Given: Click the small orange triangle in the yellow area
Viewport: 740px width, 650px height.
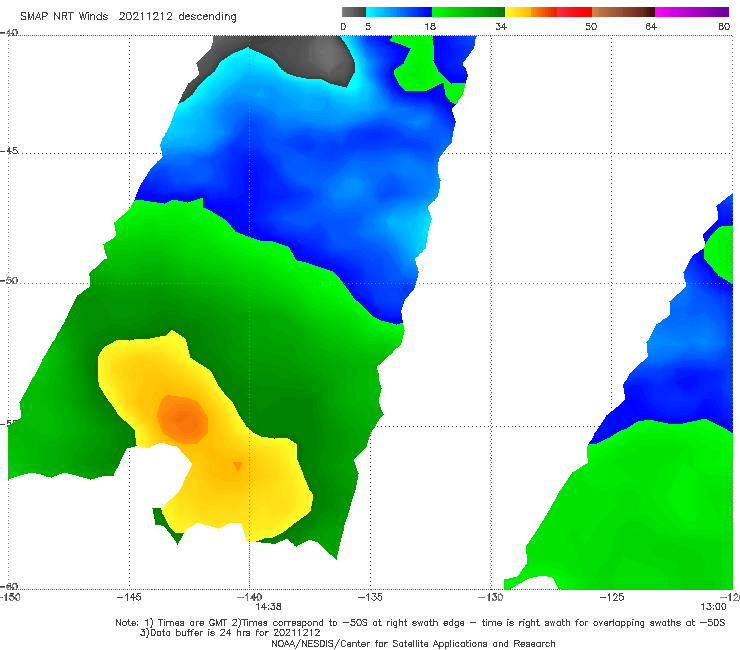Looking at the screenshot, I should tap(237, 466).
